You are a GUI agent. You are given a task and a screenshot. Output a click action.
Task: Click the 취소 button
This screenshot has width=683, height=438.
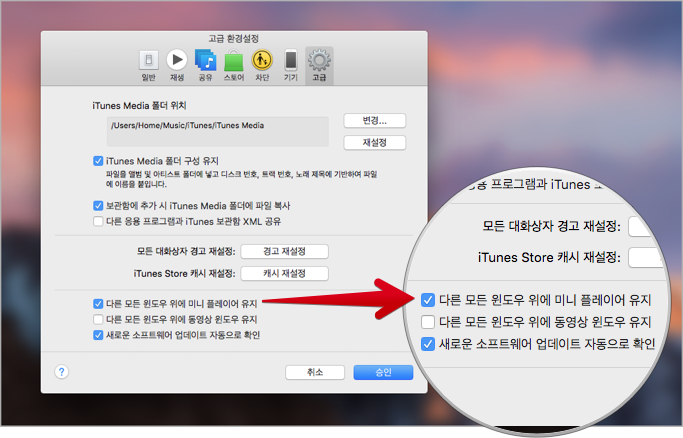[x=315, y=372]
